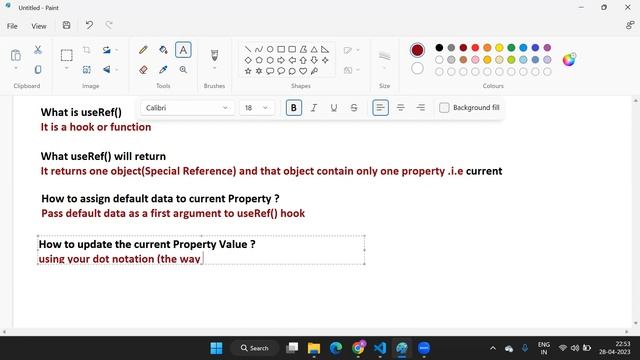Select the Pencil tool
Image resolution: width=640 pixels, height=360 pixels.
[x=143, y=50]
